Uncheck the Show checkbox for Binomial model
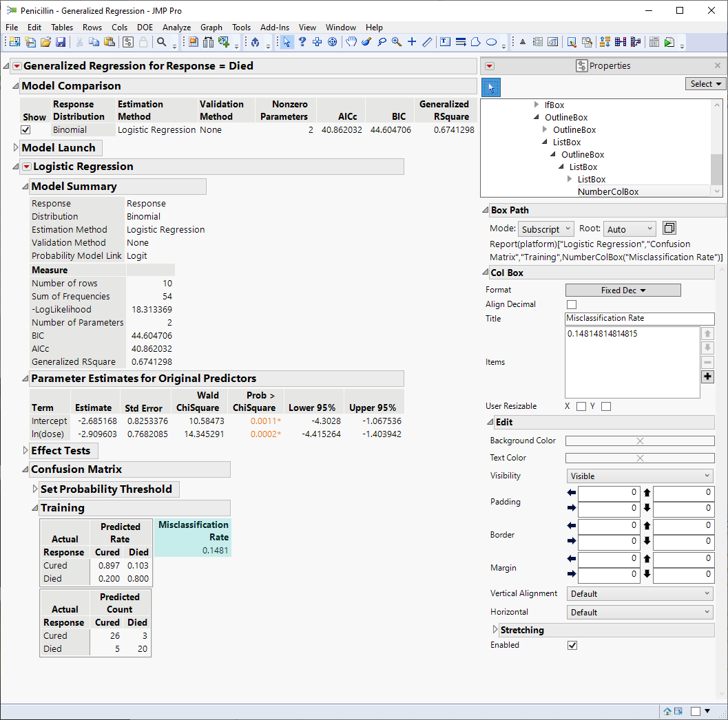 tap(26, 130)
